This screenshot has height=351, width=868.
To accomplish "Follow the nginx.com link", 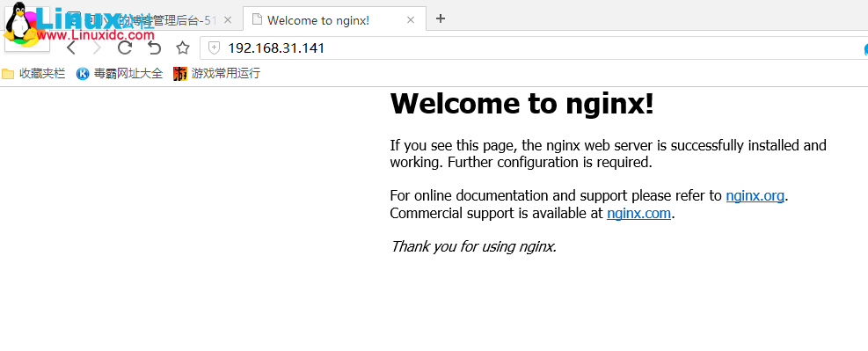I will point(638,213).
